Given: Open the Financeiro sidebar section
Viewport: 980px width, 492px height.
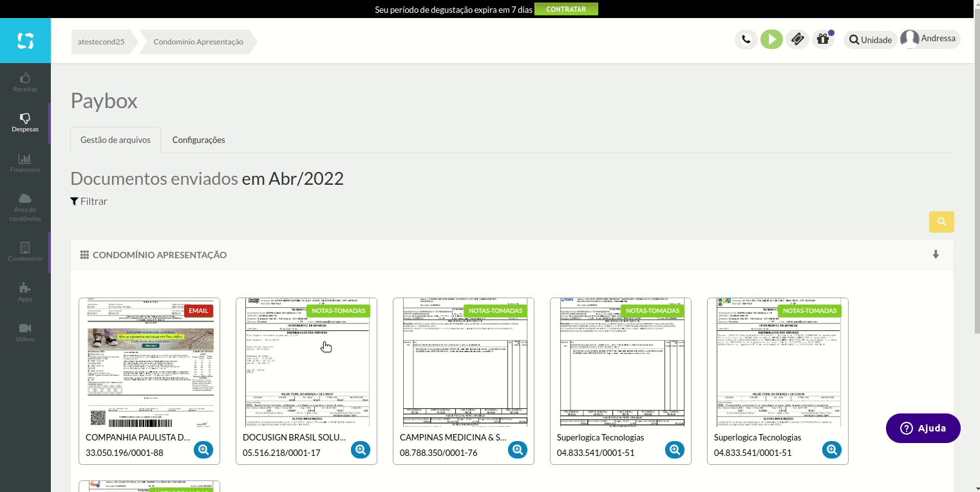Looking at the screenshot, I should (25, 164).
